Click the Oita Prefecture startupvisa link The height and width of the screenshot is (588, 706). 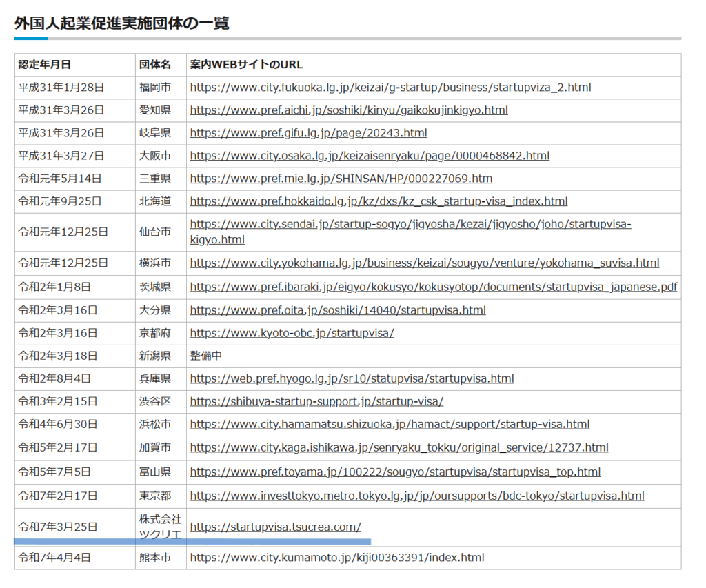click(338, 310)
